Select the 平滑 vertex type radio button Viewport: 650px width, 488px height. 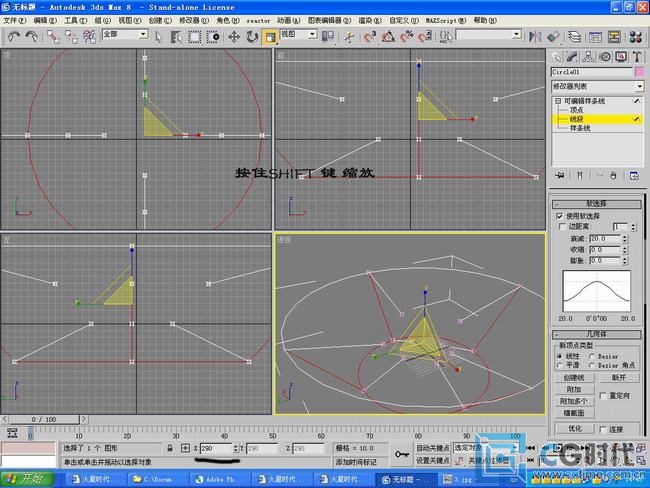[560, 365]
